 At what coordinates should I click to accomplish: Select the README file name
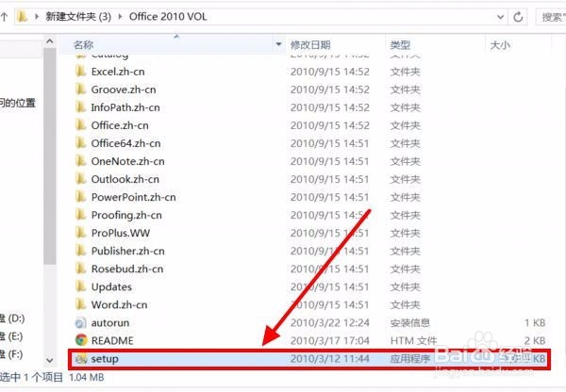(112, 341)
